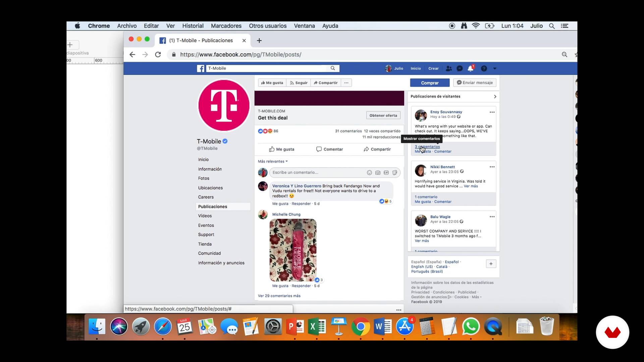
Task: Click the Comprar button
Action: (x=430, y=83)
